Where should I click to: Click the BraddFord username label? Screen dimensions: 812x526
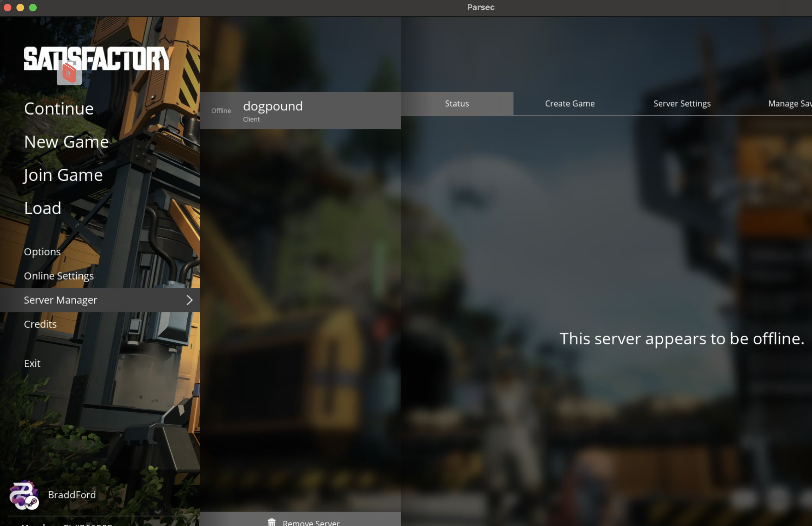pyautogui.click(x=72, y=495)
